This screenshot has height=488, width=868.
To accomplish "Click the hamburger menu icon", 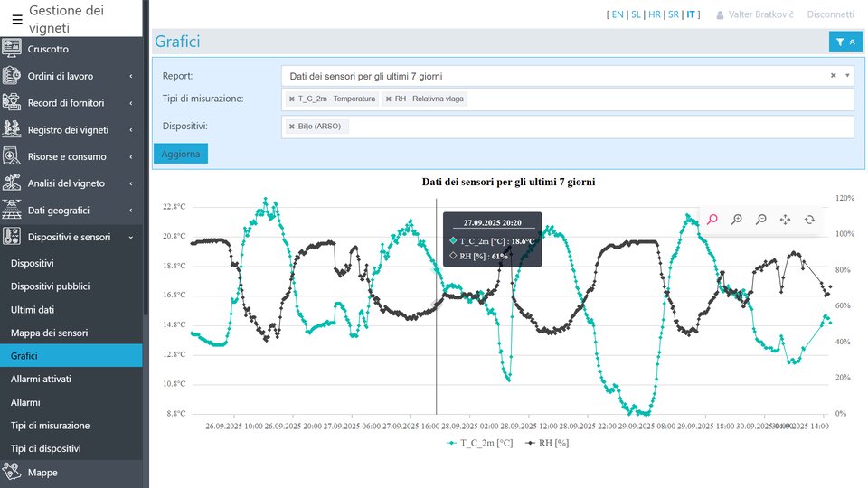I will point(17,19).
